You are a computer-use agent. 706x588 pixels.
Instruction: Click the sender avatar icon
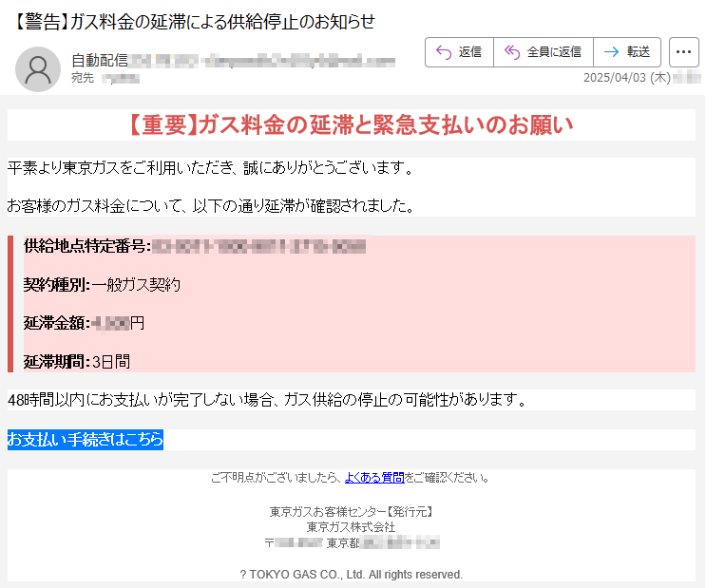[x=38, y=69]
